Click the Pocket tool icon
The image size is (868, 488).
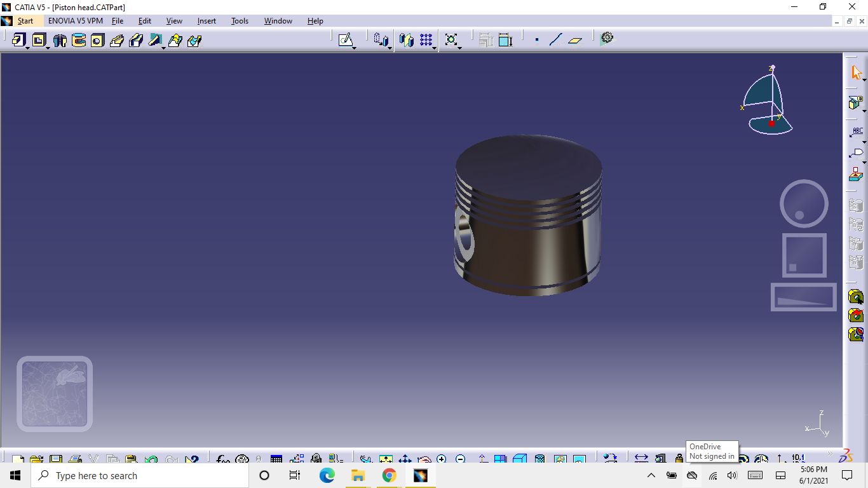[x=39, y=40]
